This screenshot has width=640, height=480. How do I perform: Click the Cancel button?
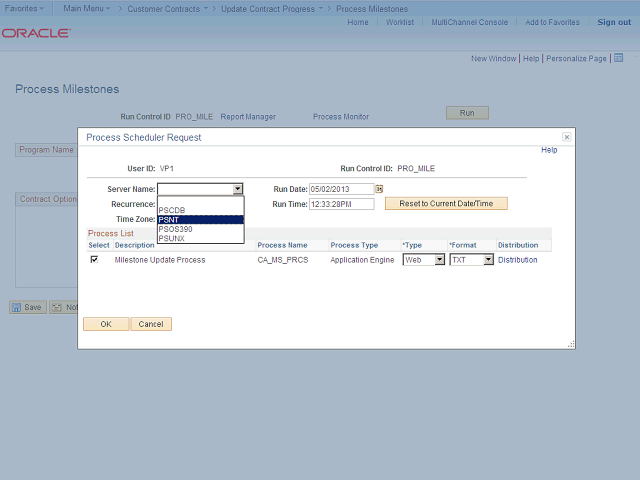[x=151, y=324]
